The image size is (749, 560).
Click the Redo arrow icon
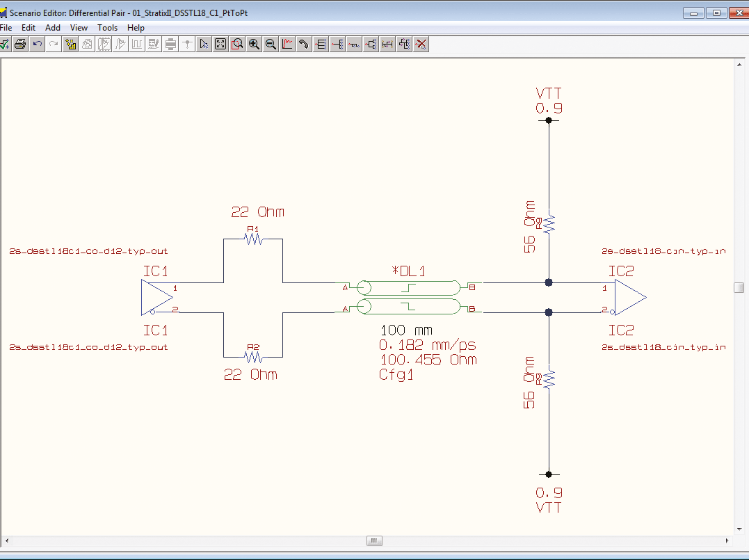click(54, 45)
